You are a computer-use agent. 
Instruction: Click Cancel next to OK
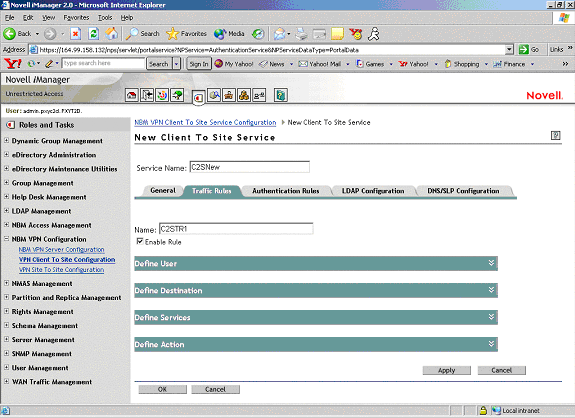tap(216, 389)
